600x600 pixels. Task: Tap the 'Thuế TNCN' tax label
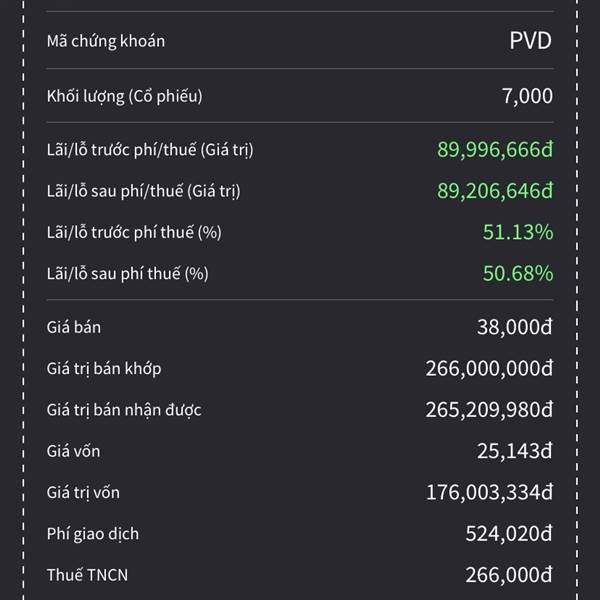click(87, 575)
